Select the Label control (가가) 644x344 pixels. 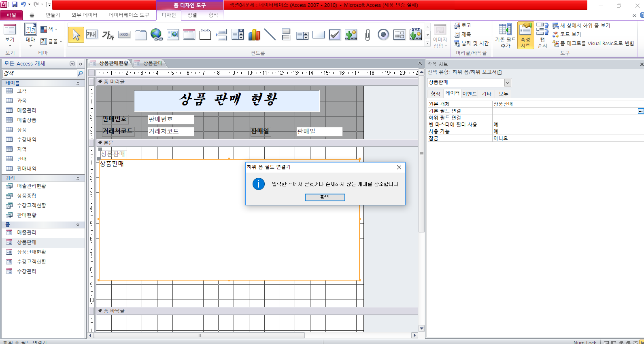tap(108, 35)
